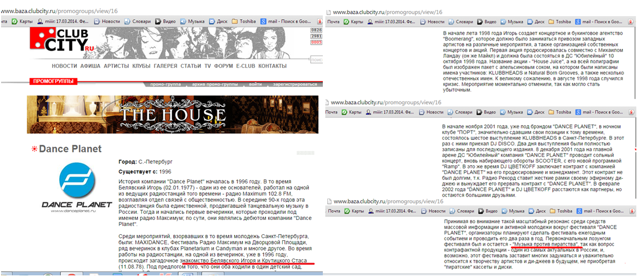Click the red 0005 counter badge in the header

(x=316, y=42)
